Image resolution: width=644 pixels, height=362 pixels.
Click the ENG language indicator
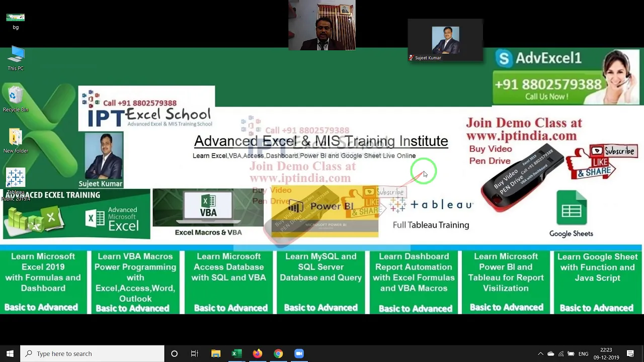point(583,353)
